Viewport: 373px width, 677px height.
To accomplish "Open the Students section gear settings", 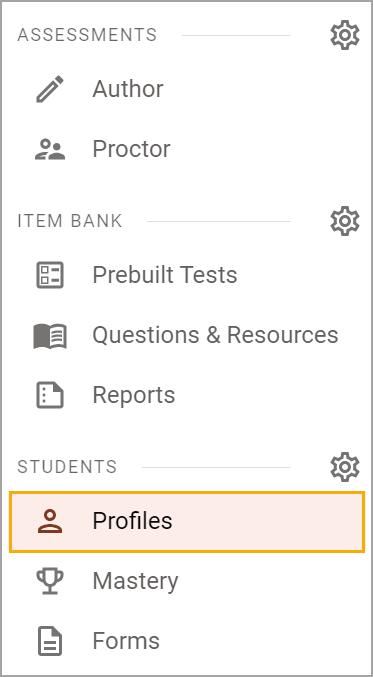I will (345, 467).
